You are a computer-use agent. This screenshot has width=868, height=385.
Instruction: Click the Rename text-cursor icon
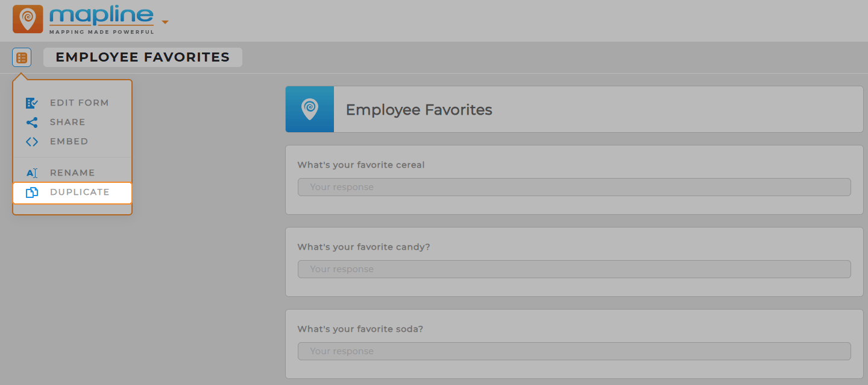click(31, 173)
